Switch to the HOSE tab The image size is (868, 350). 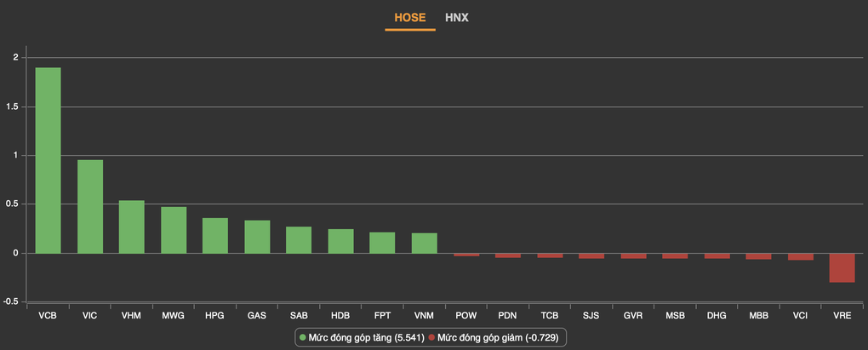coord(409,18)
